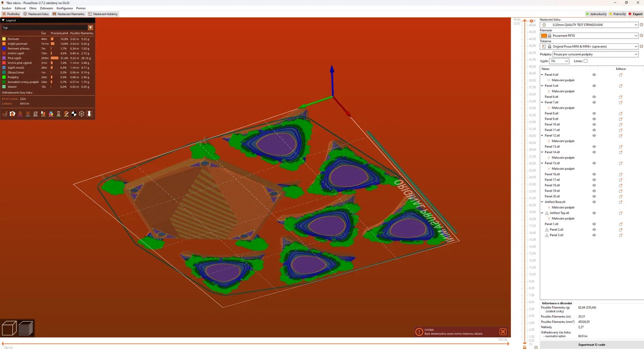644x349 pixels.
Task: Click edit icon for Panel 4.stl
Action: [621, 75]
